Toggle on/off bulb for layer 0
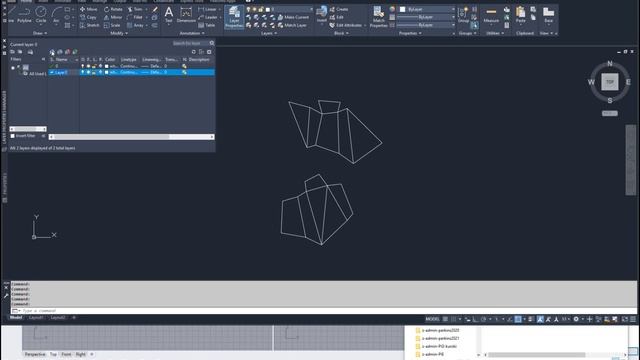Viewport: 640px width, 360px height. pyautogui.click(x=83, y=66)
